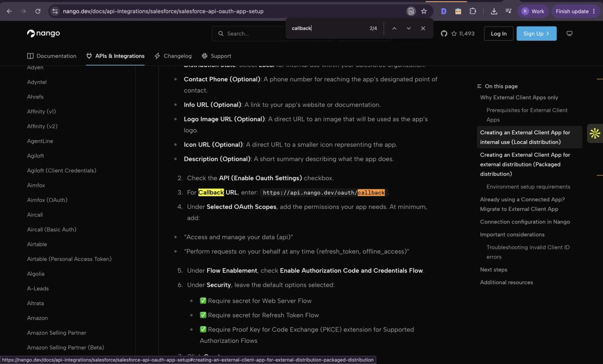Open Airtable integration

(37, 245)
